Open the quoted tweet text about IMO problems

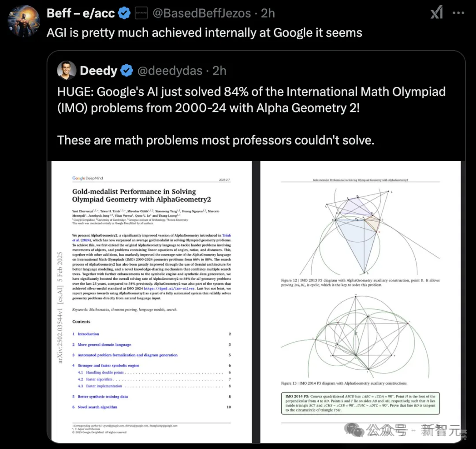tap(251, 116)
